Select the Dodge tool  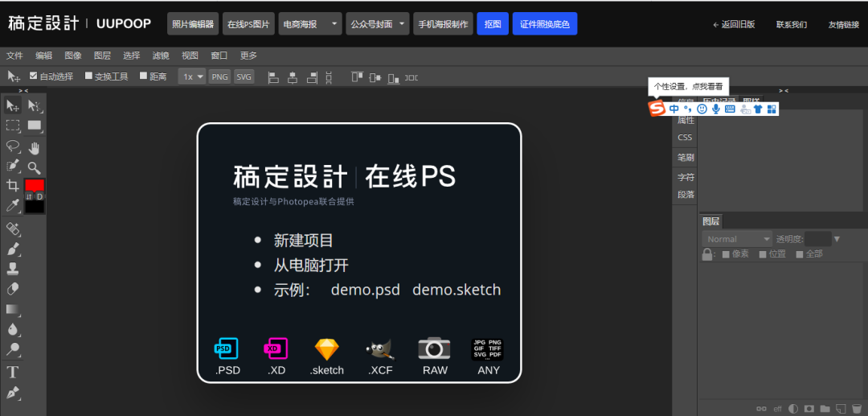click(x=13, y=349)
